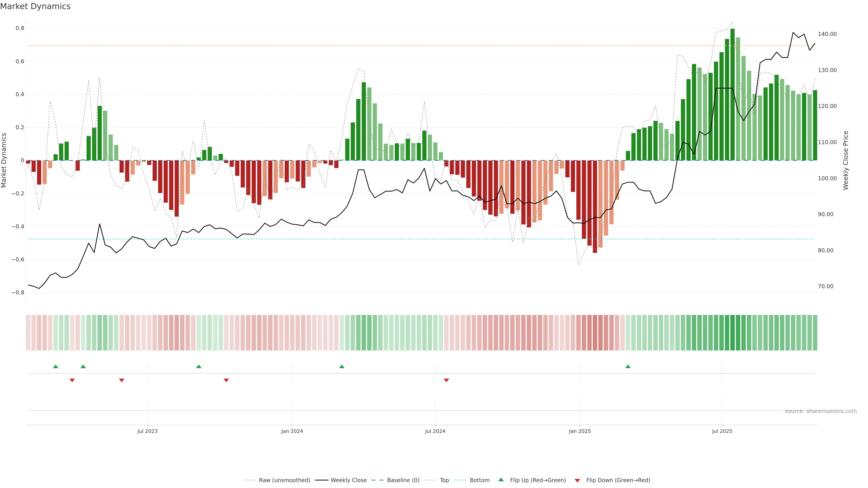Click the darkest green heatmap strip cell
The height and width of the screenshot is (488, 868).
(733, 333)
